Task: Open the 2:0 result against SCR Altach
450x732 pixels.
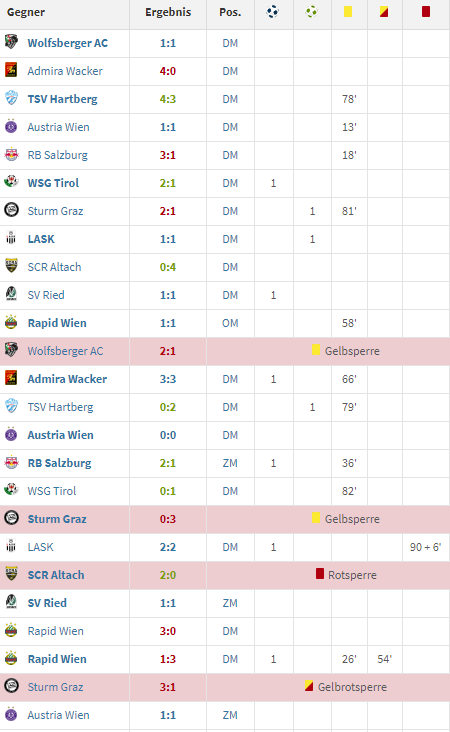Action: click(168, 575)
